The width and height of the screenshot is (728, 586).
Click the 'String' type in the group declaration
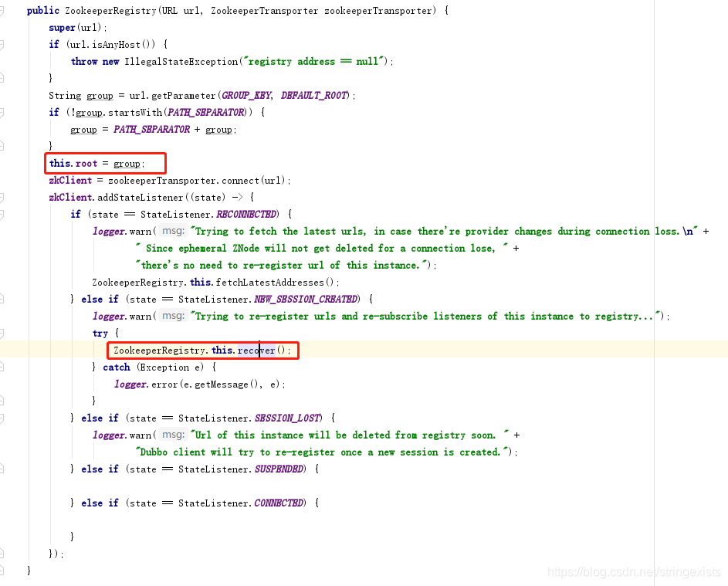pyautogui.click(x=65, y=96)
